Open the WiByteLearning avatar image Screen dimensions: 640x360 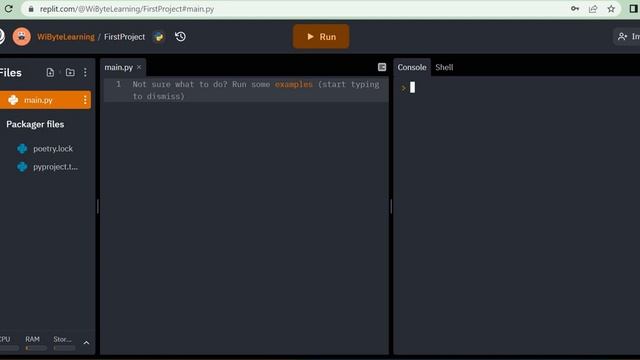tap(22, 37)
